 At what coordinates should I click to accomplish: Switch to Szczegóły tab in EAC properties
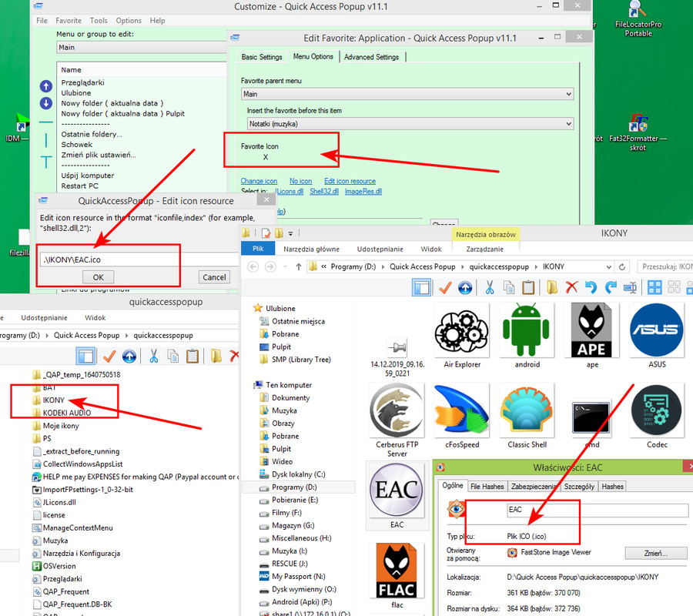click(x=579, y=487)
